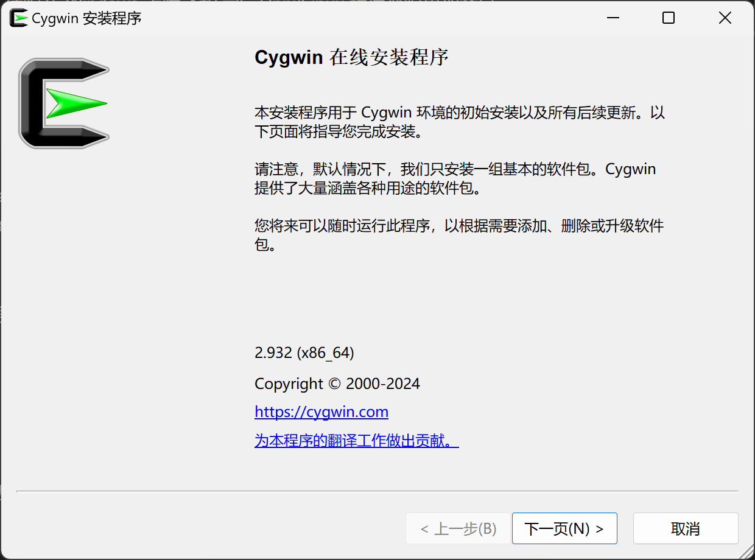Click the Copyright © 2000-2024 text
The image size is (755, 560).
(x=337, y=384)
